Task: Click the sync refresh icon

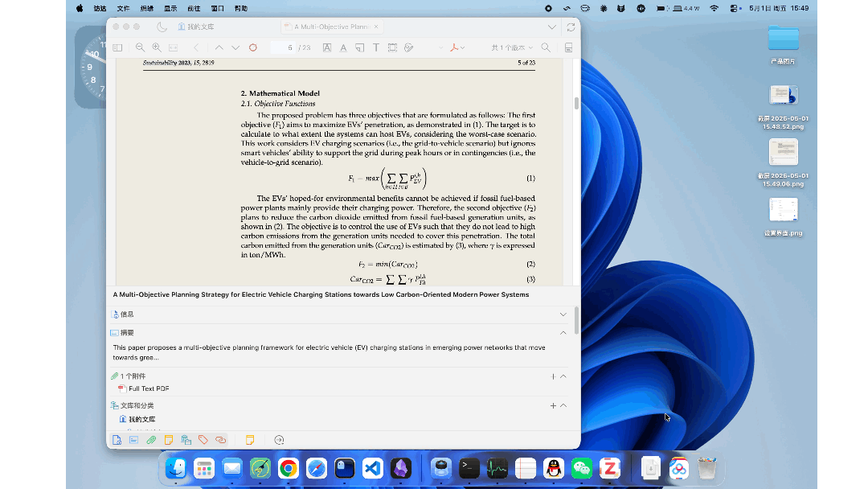Action: click(x=571, y=27)
